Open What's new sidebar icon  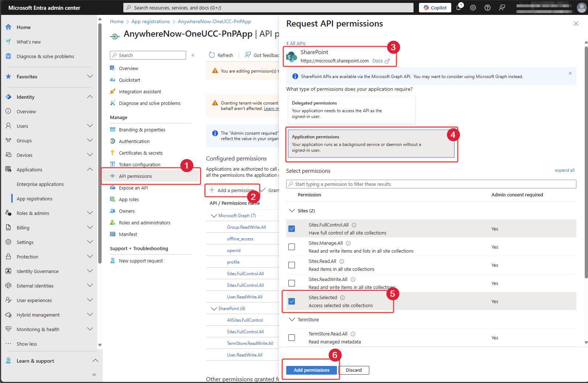pyautogui.click(x=8, y=42)
